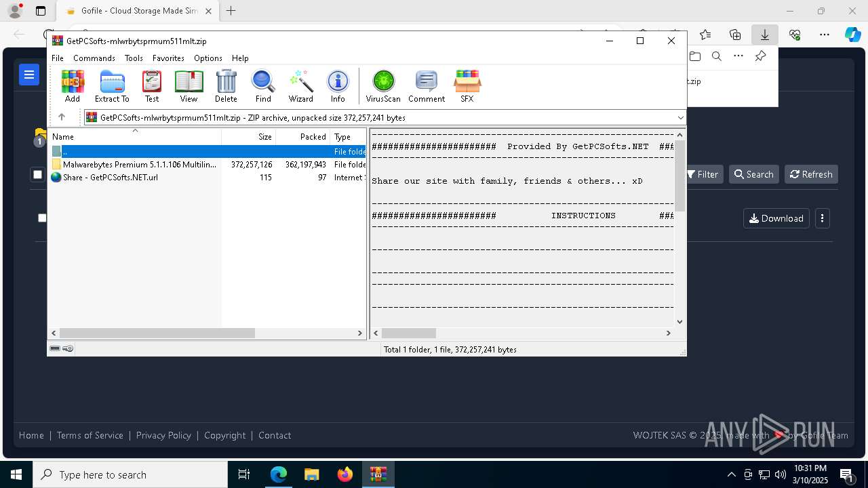Open the Home footer link
868x488 pixels.
pyautogui.click(x=31, y=435)
